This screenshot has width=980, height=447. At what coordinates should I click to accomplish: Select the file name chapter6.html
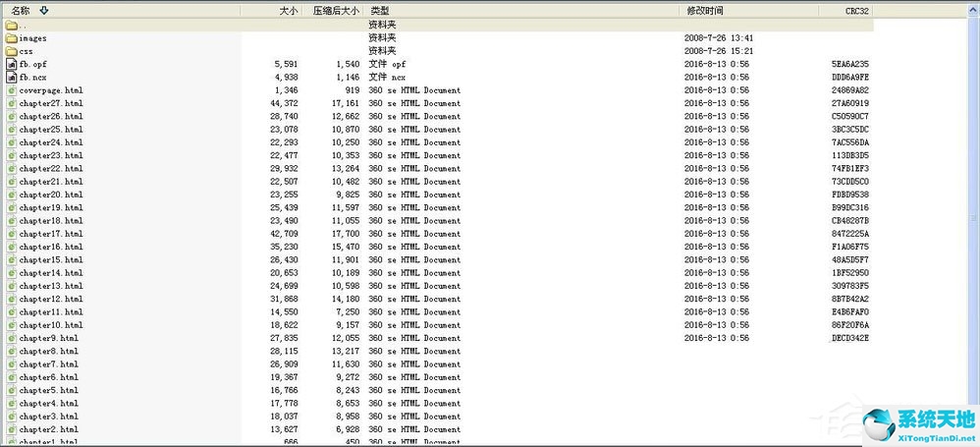48,377
